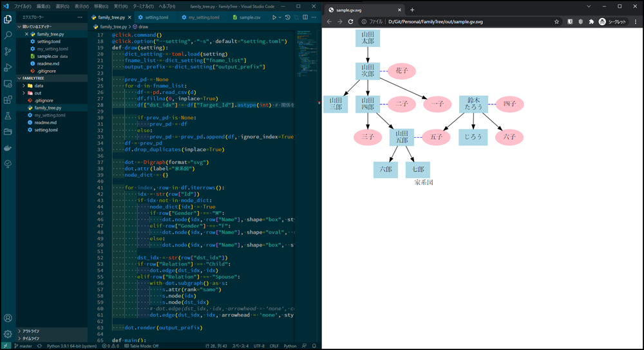This screenshot has width=644, height=350.
Task: Open readme.md in FAMILYTREE folder tree
Action: tap(45, 123)
